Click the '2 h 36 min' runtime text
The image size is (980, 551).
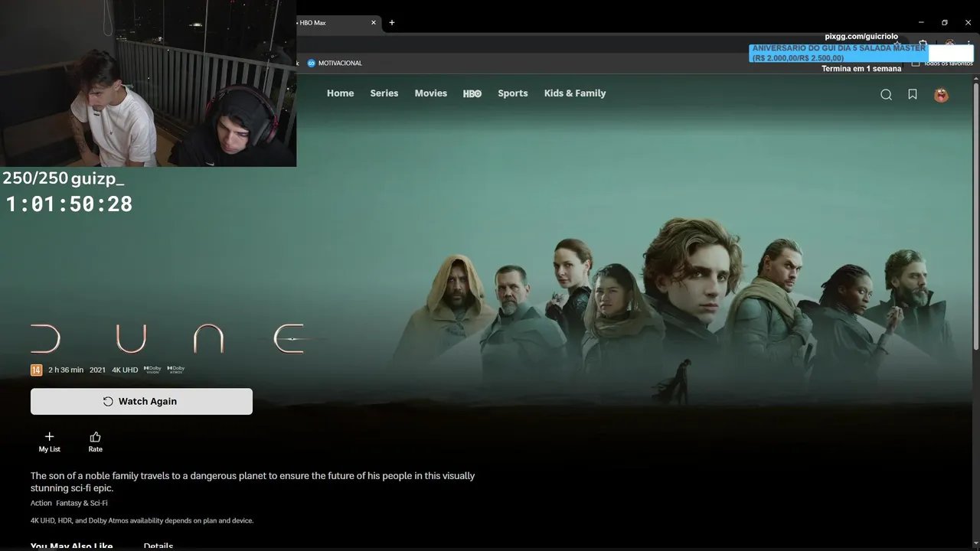(66, 370)
